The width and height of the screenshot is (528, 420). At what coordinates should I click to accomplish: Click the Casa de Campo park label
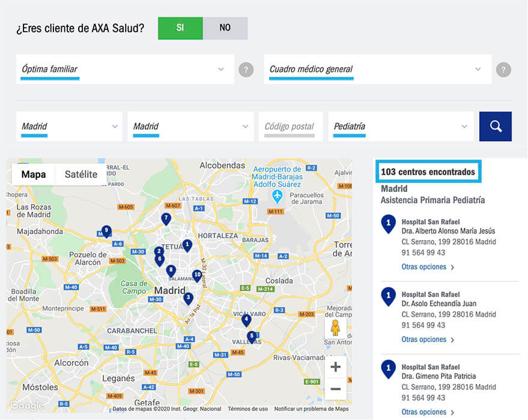(x=134, y=287)
